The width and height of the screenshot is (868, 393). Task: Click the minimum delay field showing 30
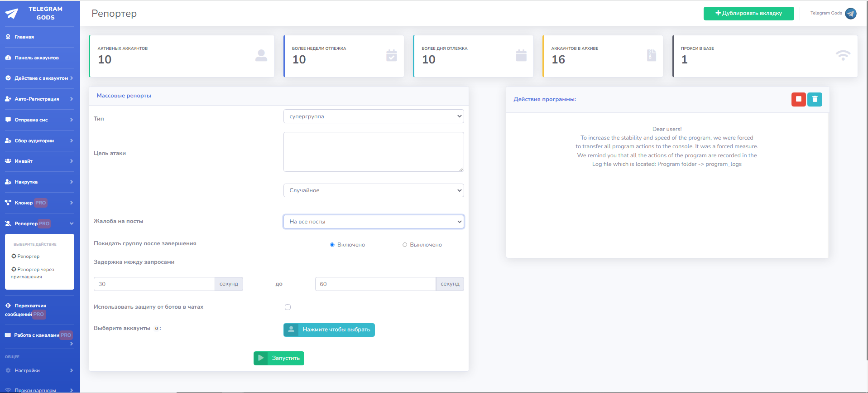[154, 284]
